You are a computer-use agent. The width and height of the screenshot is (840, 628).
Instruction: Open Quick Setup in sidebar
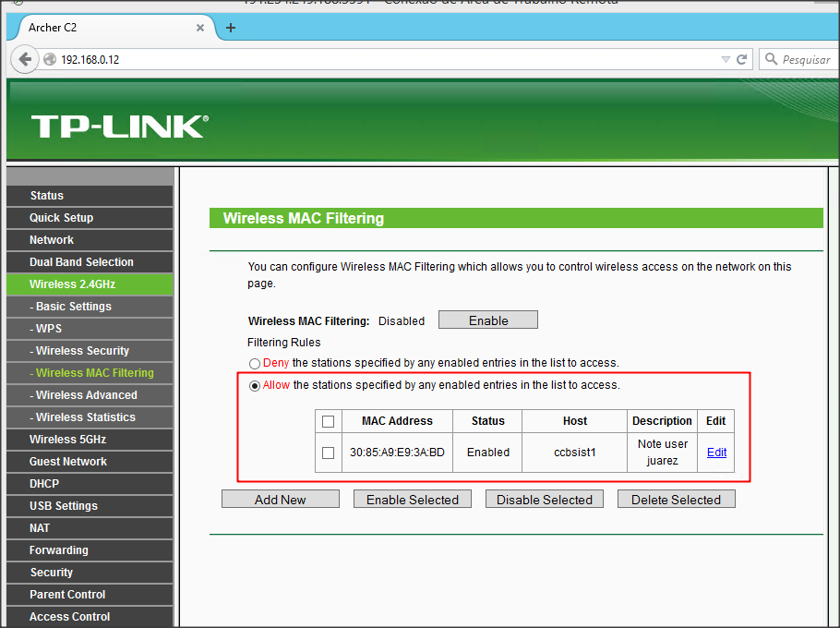point(90,218)
